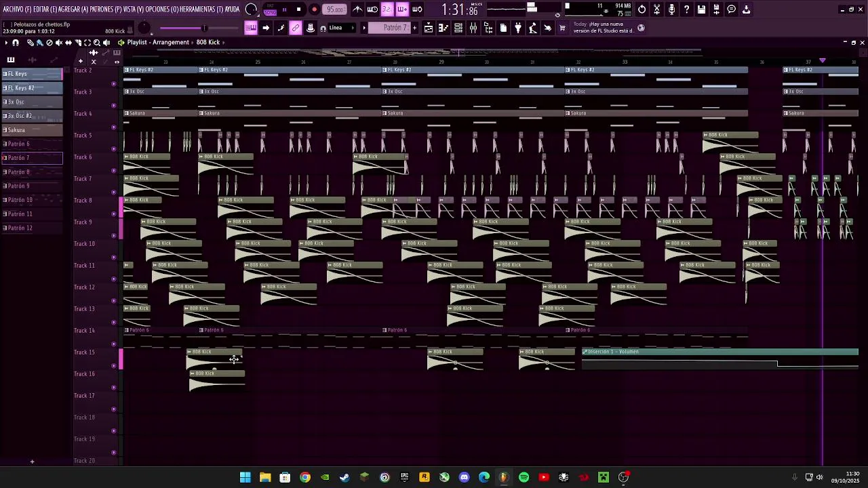Open ARCHIVO menu
Viewport: 868px width, 488px height.
pos(17,9)
